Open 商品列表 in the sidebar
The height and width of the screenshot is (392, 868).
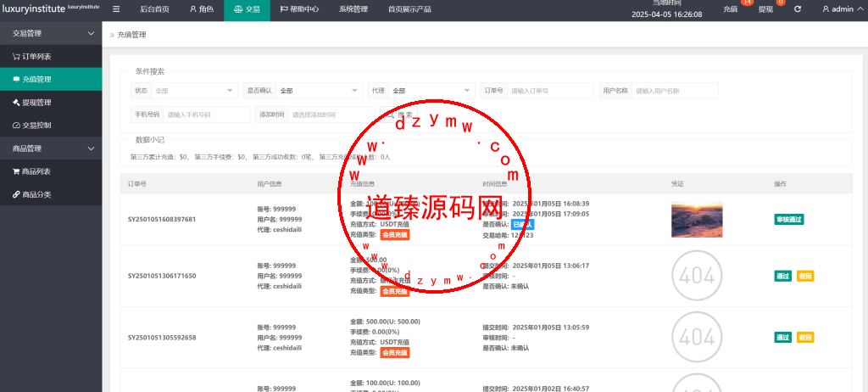pos(51,172)
